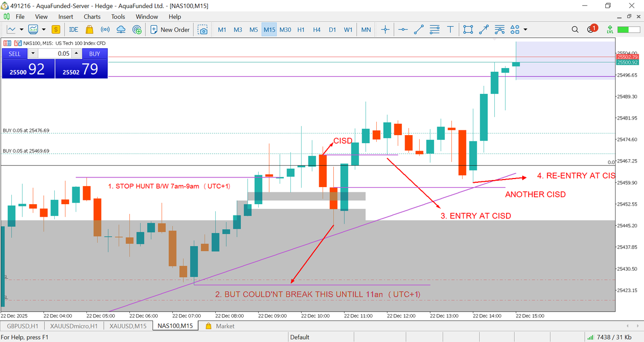Screen dimensions: 644x342
Task: Select the trendline drawing tool
Action: click(x=419, y=29)
